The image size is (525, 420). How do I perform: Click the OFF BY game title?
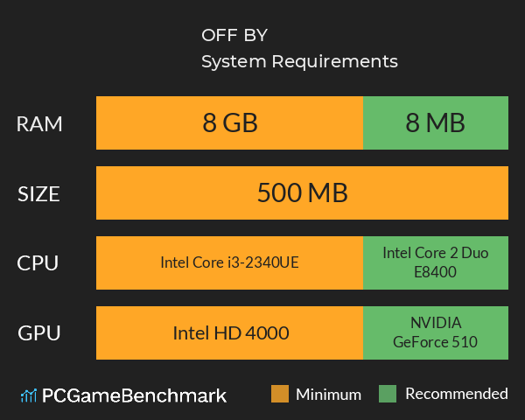point(234,36)
